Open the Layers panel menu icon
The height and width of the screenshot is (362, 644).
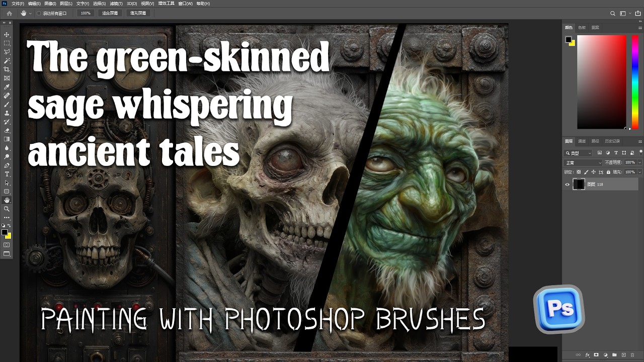point(640,141)
